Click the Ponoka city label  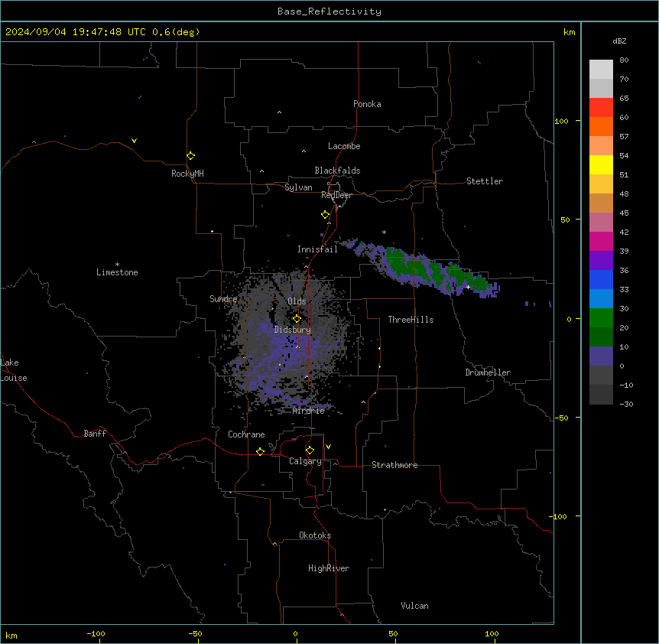coord(367,104)
